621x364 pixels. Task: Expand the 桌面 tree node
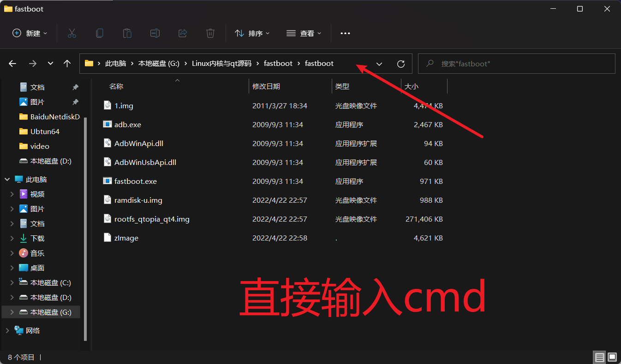point(12,268)
